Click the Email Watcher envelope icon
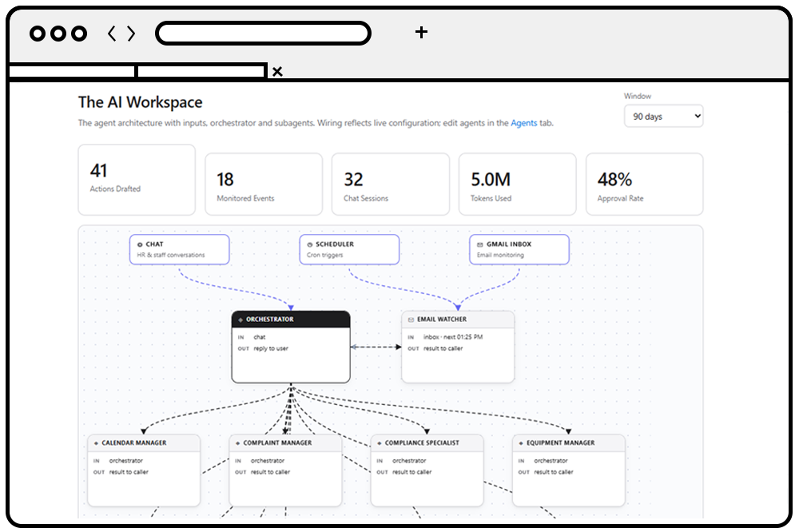This screenshot has height=532, width=799. [411, 320]
